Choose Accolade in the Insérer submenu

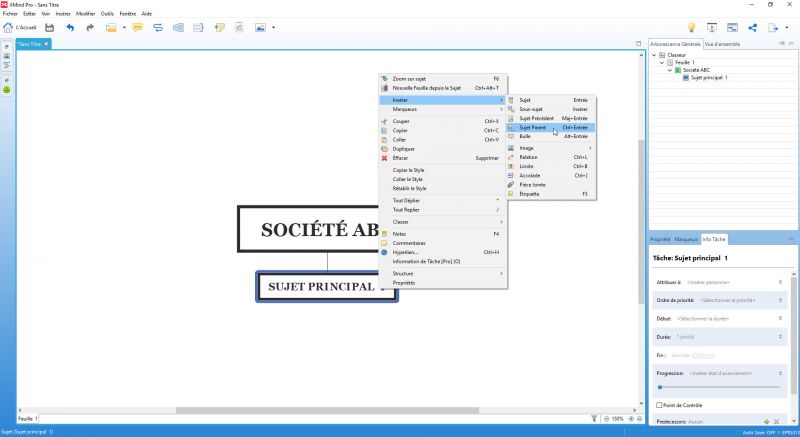point(551,175)
